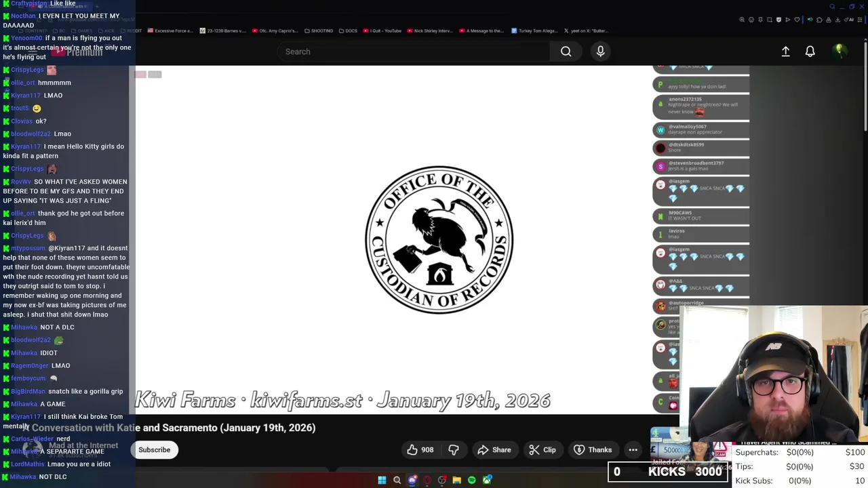
Task: Click username 'Venoom00' in chat
Action: click(x=27, y=38)
